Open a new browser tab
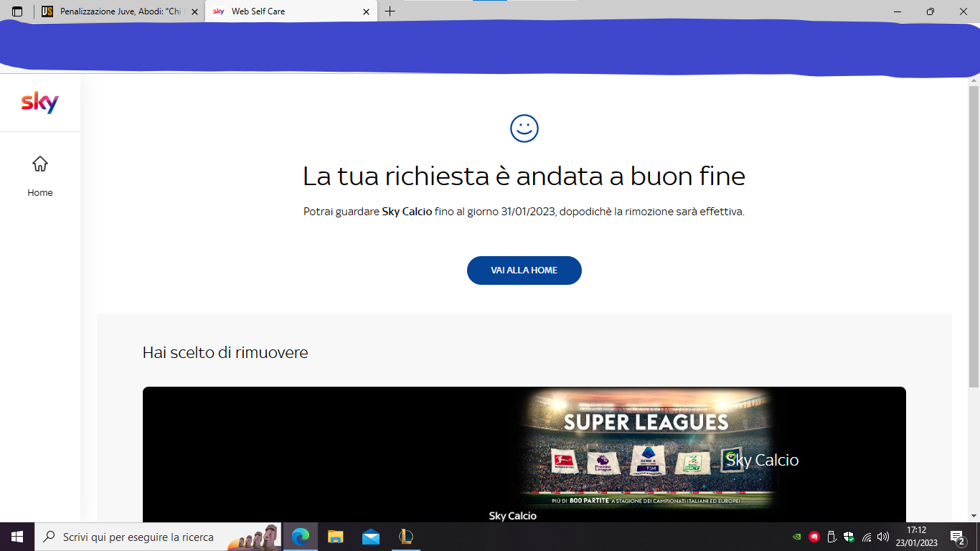 (x=390, y=11)
